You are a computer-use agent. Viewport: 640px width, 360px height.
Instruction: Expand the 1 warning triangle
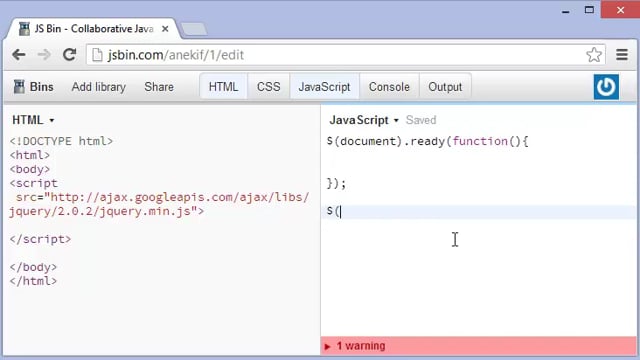pyautogui.click(x=327, y=347)
